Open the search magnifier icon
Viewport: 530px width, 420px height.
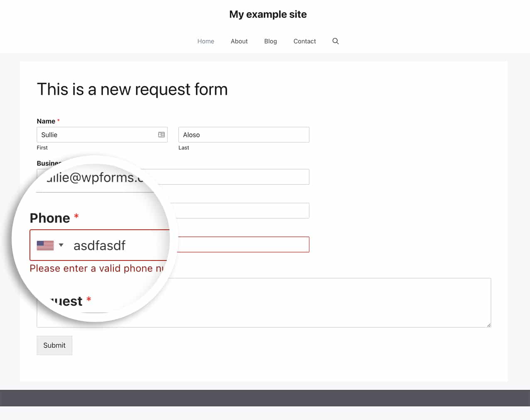coord(335,41)
